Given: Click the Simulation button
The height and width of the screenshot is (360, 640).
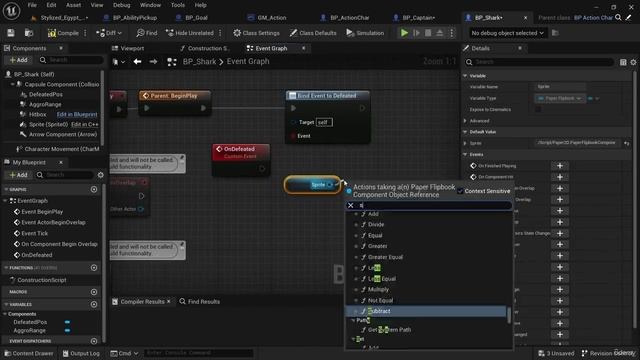Looking at the screenshot, I should (365, 33).
